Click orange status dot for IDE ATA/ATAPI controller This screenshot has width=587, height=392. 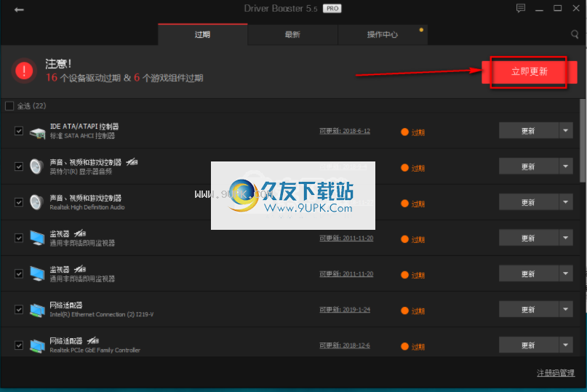[404, 132]
